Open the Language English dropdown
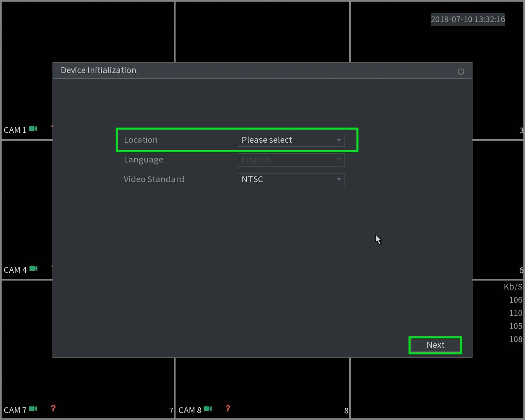The image size is (525, 420). [x=291, y=160]
